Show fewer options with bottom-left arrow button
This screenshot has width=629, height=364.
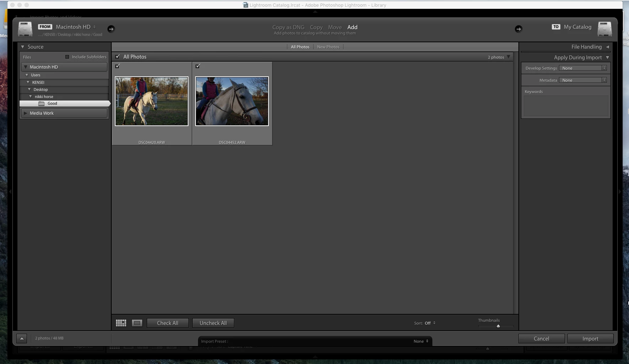click(22, 338)
